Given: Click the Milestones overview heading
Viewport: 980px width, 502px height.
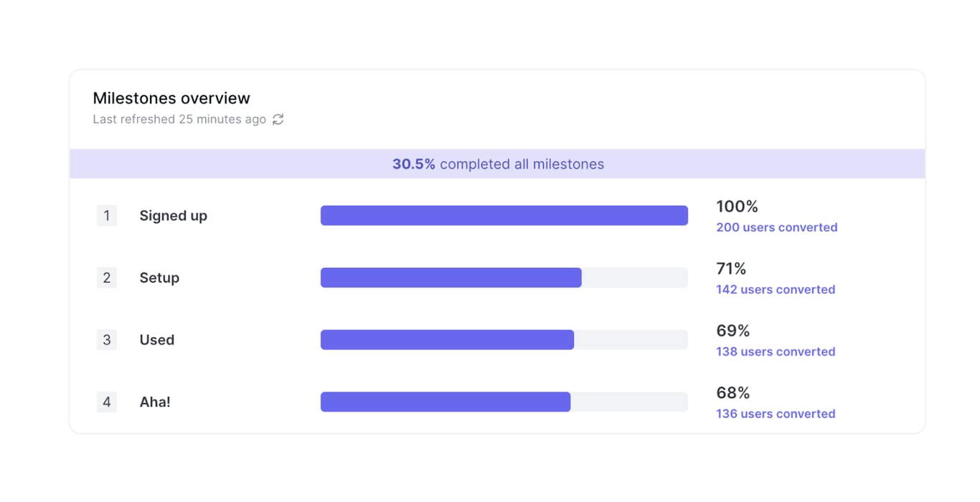Looking at the screenshot, I should (171, 98).
